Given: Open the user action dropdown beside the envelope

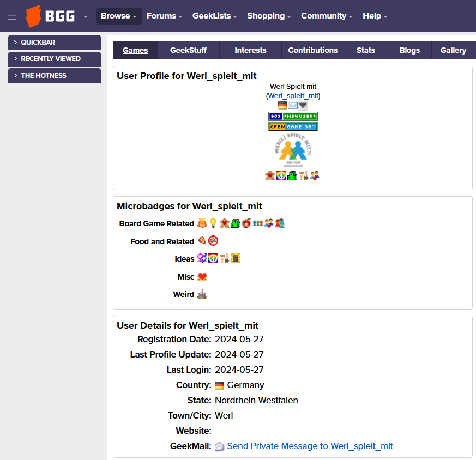Looking at the screenshot, I should point(303,106).
